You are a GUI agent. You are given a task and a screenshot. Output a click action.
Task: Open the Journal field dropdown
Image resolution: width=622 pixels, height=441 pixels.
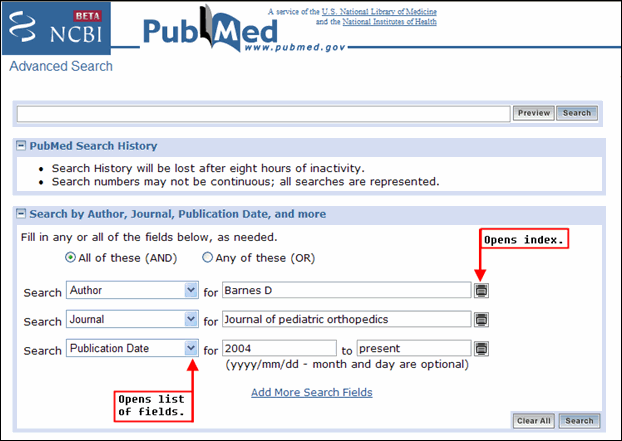point(132,319)
